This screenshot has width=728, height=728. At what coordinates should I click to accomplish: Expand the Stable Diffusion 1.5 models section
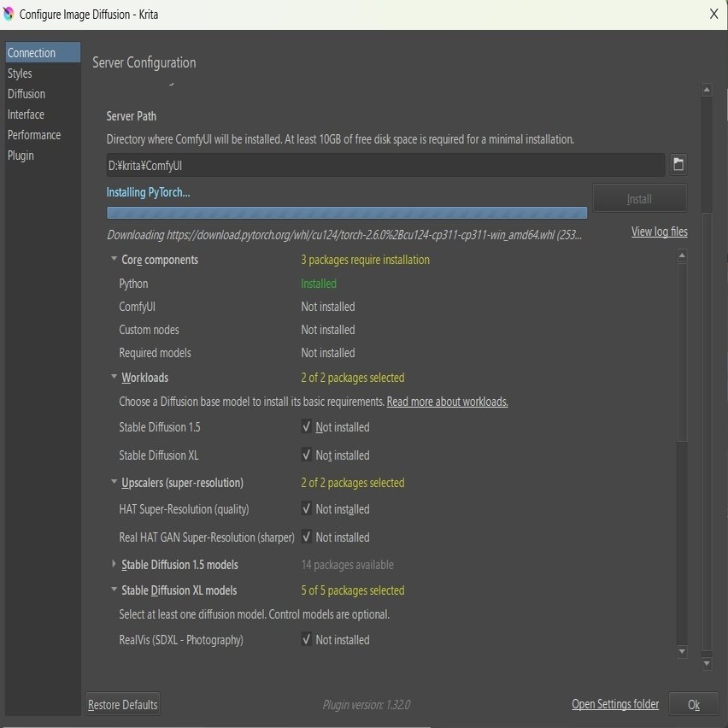(x=114, y=564)
